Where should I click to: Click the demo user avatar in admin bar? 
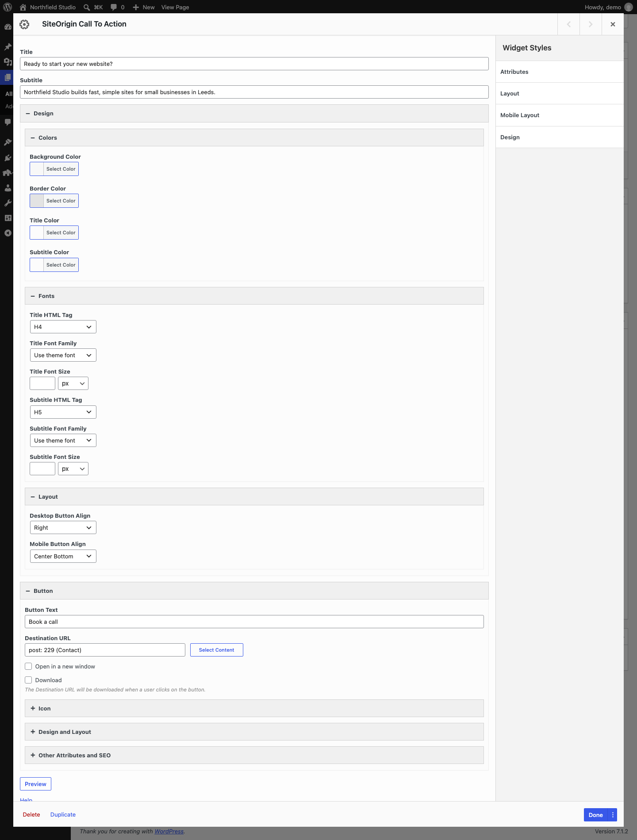point(628,7)
